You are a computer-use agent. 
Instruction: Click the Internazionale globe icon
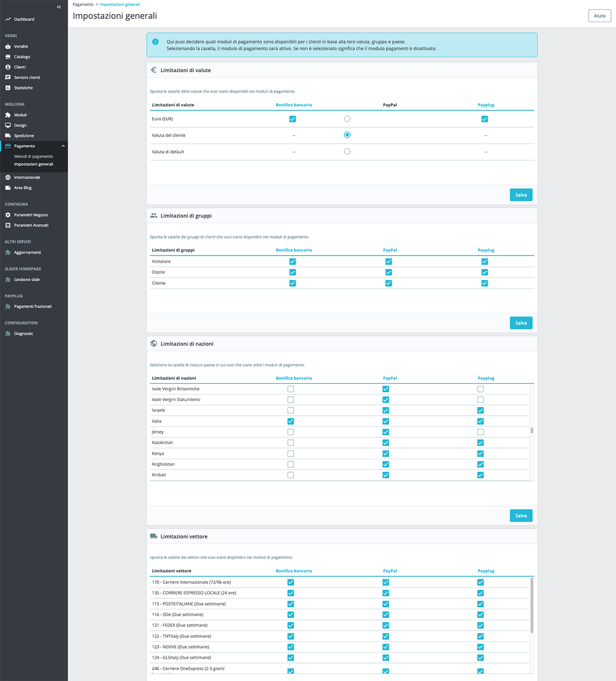pos(8,177)
